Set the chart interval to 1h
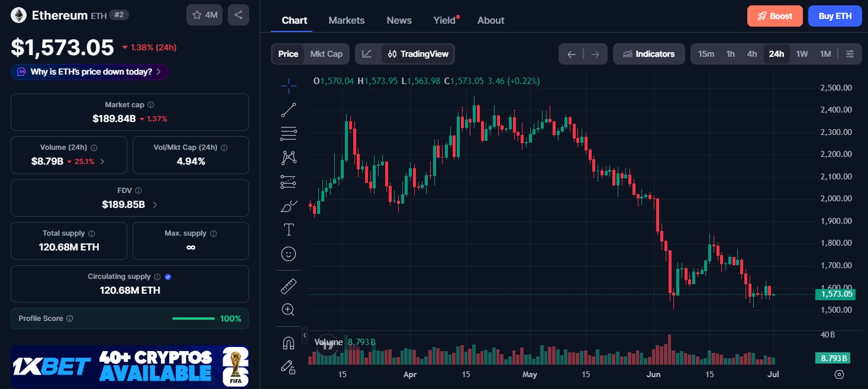Image resolution: width=868 pixels, height=389 pixels. (x=731, y=54)
